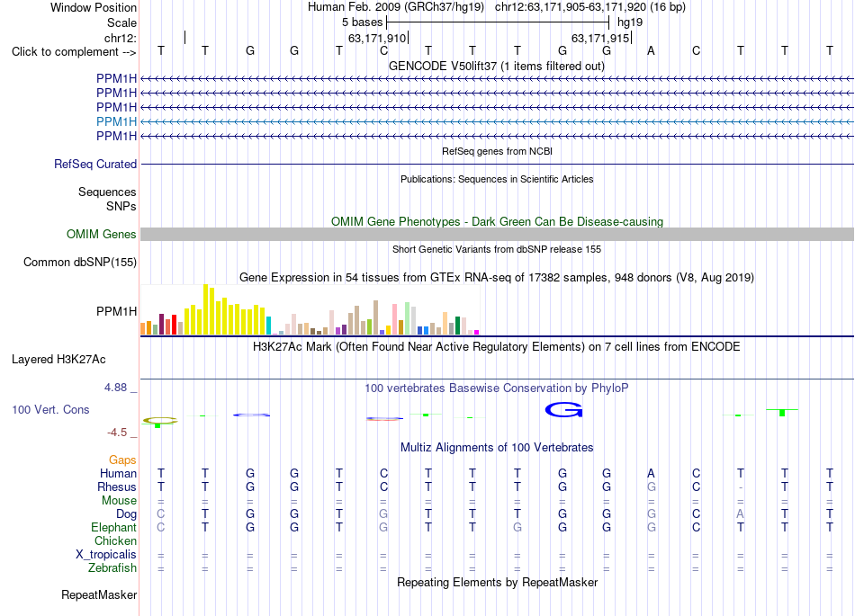Open 'Publications: Sequences in Scientific Articles' title
This screenshot has height=616, width=855.
tap(497, 179)
